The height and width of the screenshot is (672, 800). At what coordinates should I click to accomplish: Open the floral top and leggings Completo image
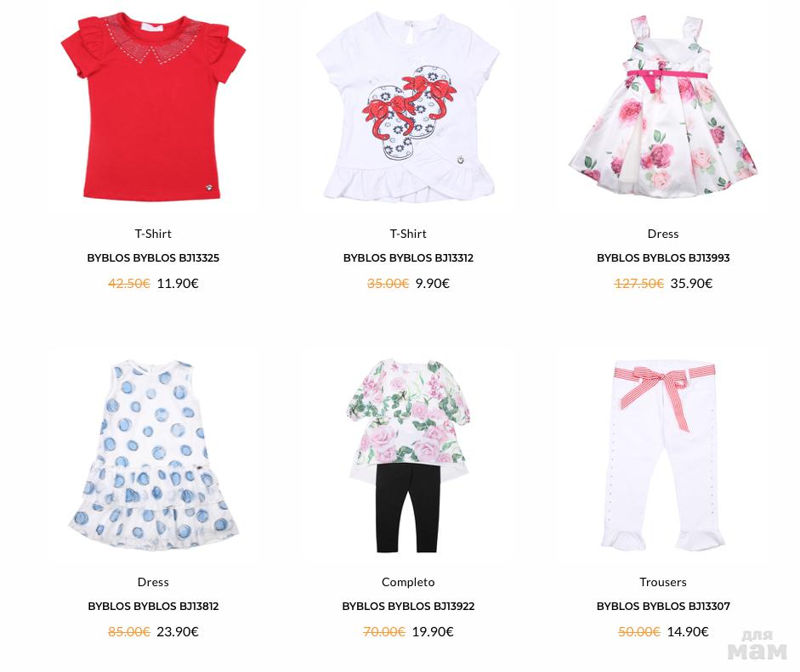tap(408, 456)
